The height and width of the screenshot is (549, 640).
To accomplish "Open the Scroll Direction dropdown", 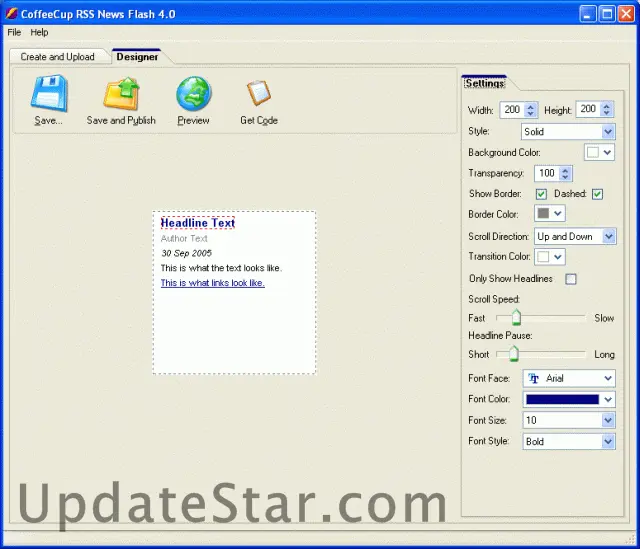I will click(608, 237).
